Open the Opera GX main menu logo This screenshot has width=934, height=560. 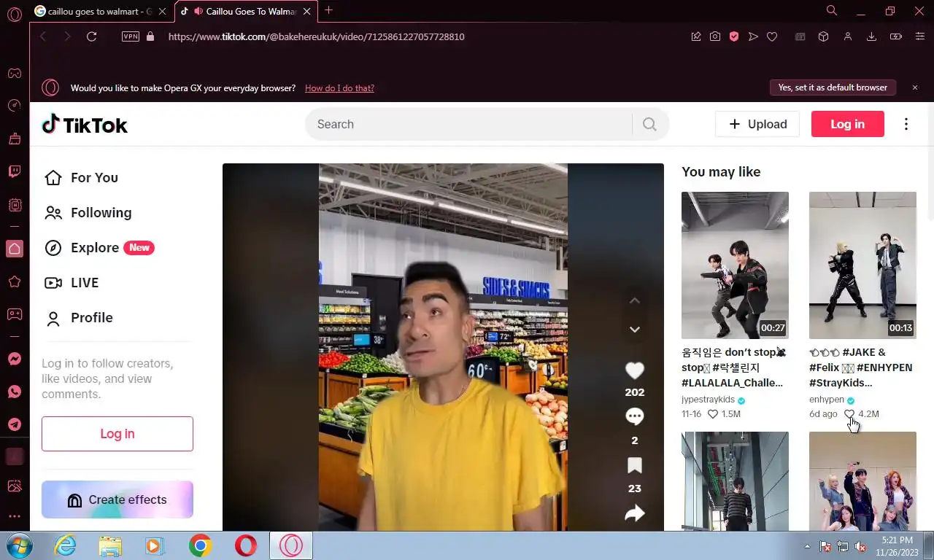14,15
